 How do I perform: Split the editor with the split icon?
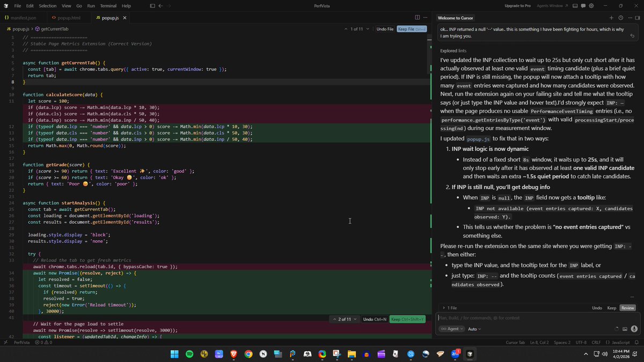tap(418, 17)
